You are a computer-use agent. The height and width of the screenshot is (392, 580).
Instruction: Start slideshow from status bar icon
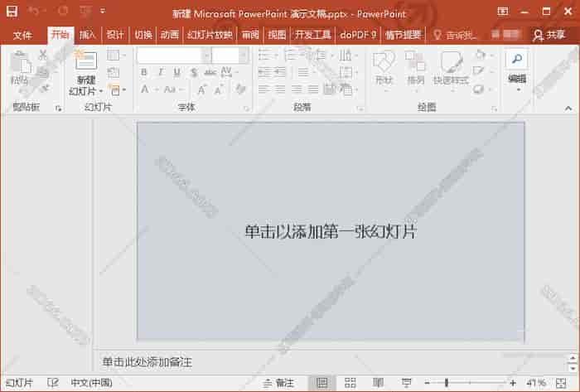[407, 383]
